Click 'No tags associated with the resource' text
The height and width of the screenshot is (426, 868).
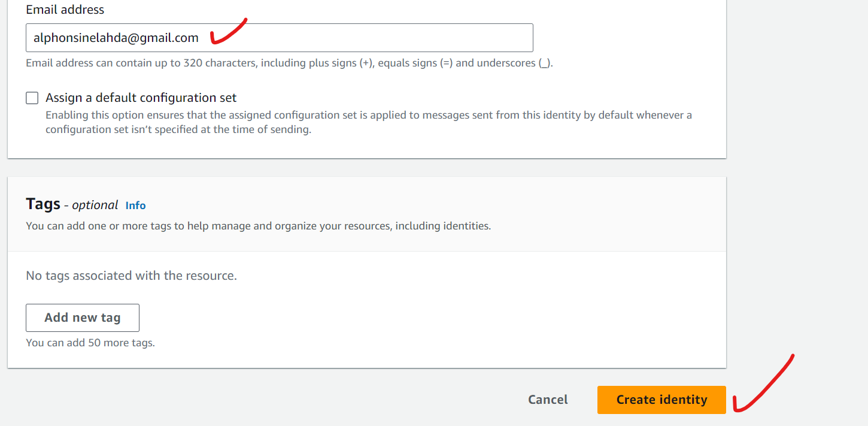pyautogui.click(x=131, y=276)
